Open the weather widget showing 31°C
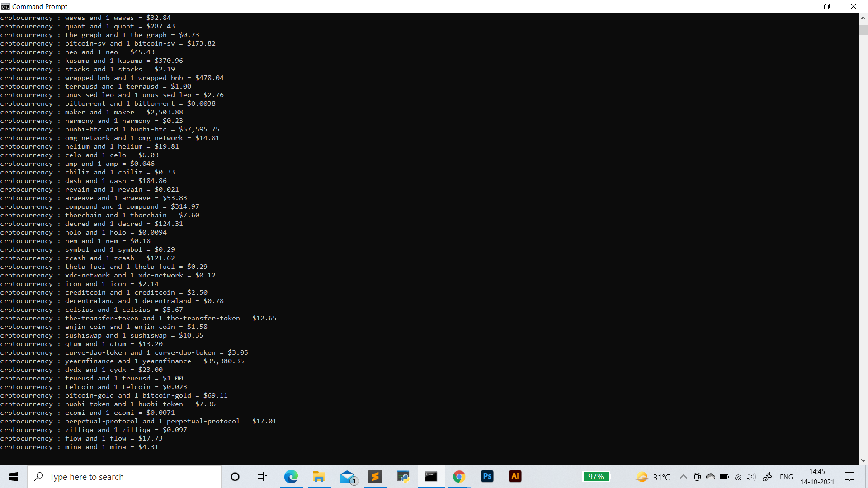 pyautogui.click(x=653, y=477)
